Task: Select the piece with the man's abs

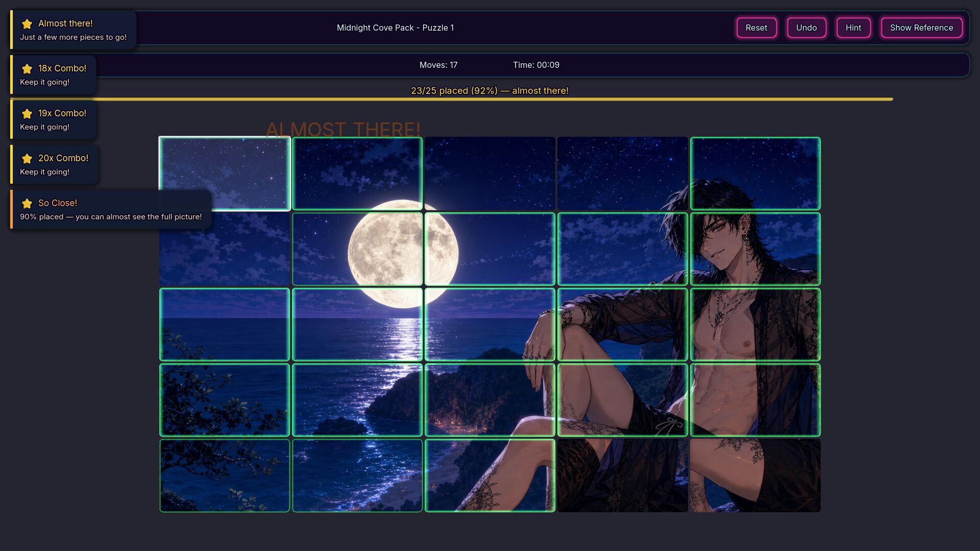Action: (755, 400)
